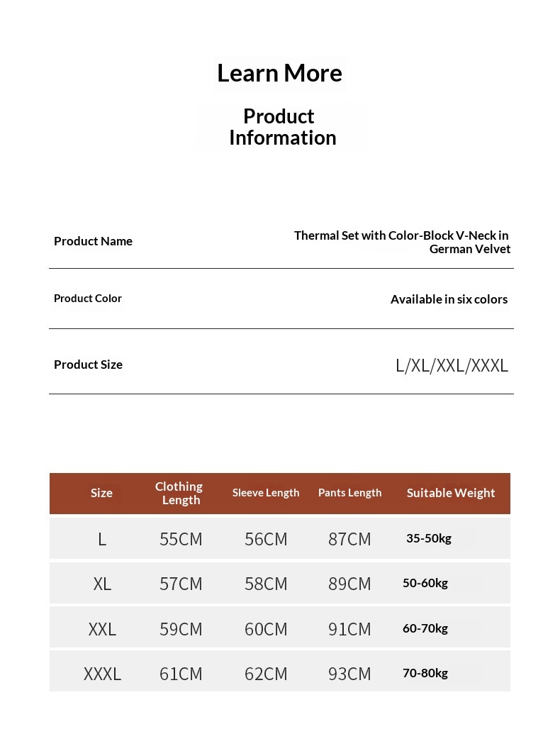Select the 93CM pants length cell
This screenshot has width=560, height=734.
point(349,674)
